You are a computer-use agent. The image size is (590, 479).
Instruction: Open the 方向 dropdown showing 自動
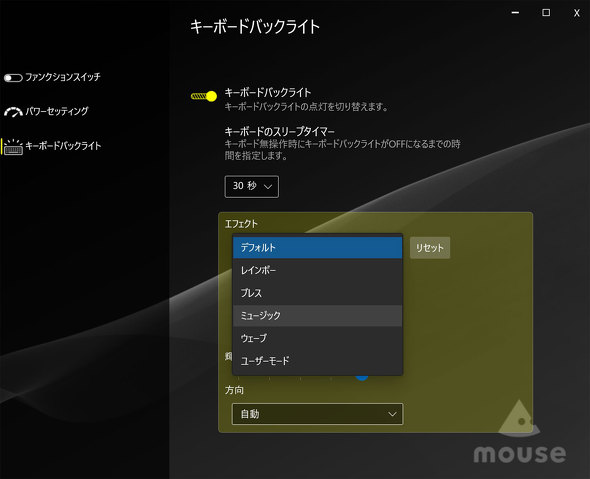click(318, 414)
